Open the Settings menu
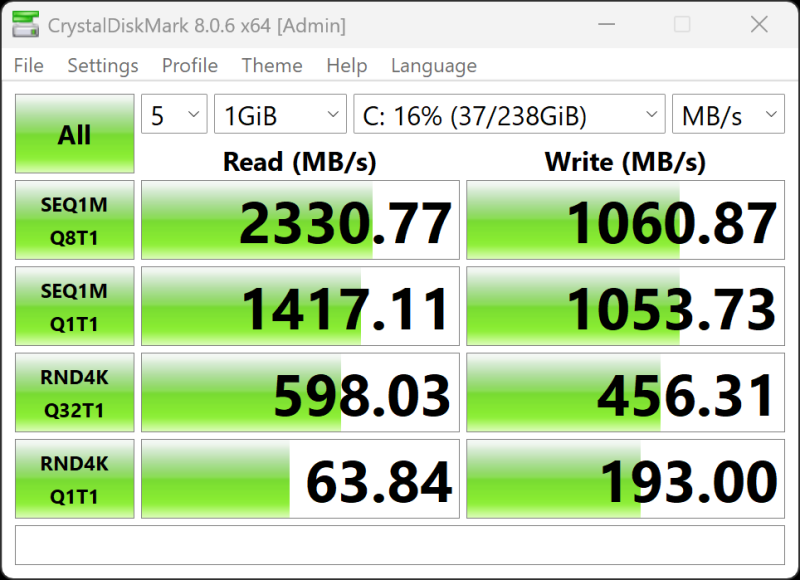800x580 pixels. 103,66
